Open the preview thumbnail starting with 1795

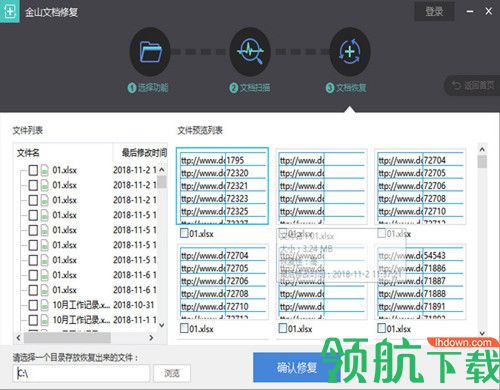tap(222, 186)
